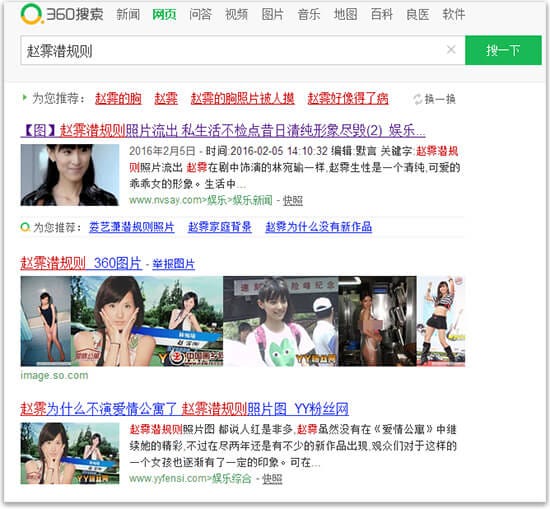Open the image of girl in white cartoon T-shirt
This screenshot has width=550, height=509.
tap(281, 321)
